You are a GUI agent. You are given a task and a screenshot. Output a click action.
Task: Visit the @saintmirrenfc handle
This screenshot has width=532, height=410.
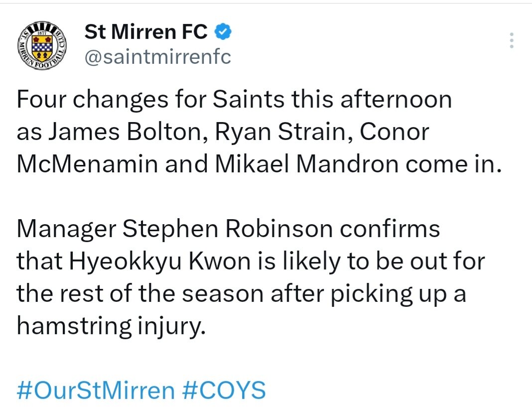pos(158,56)
